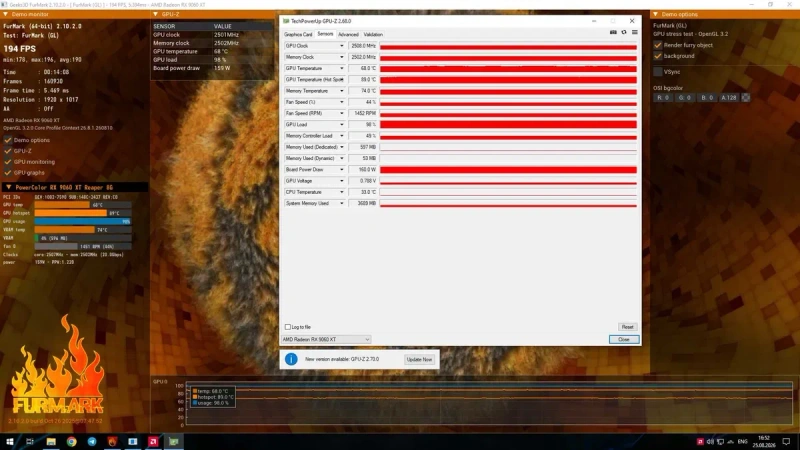Click the OSI bgcolor preview swatch
Image resolution: width=800 pixels, height=450 pixels.
click(x=745, y=97)
